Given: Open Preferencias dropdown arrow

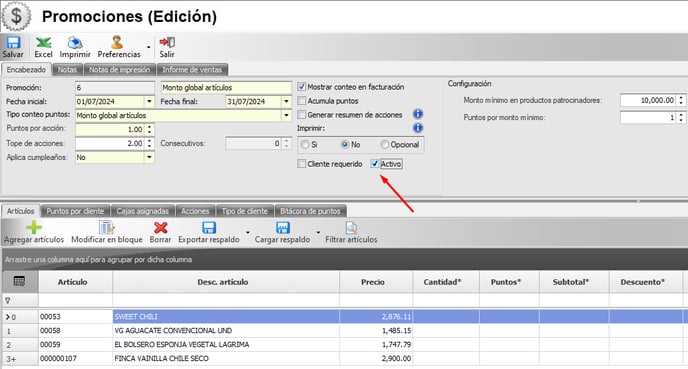Looking at the screenshot, I should click(148, 47).
